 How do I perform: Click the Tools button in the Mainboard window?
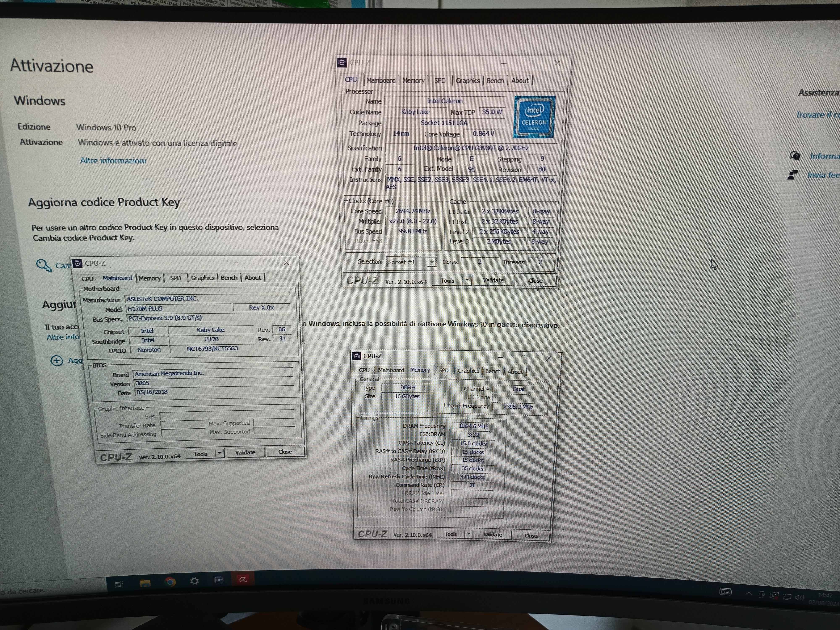[201, 454]
